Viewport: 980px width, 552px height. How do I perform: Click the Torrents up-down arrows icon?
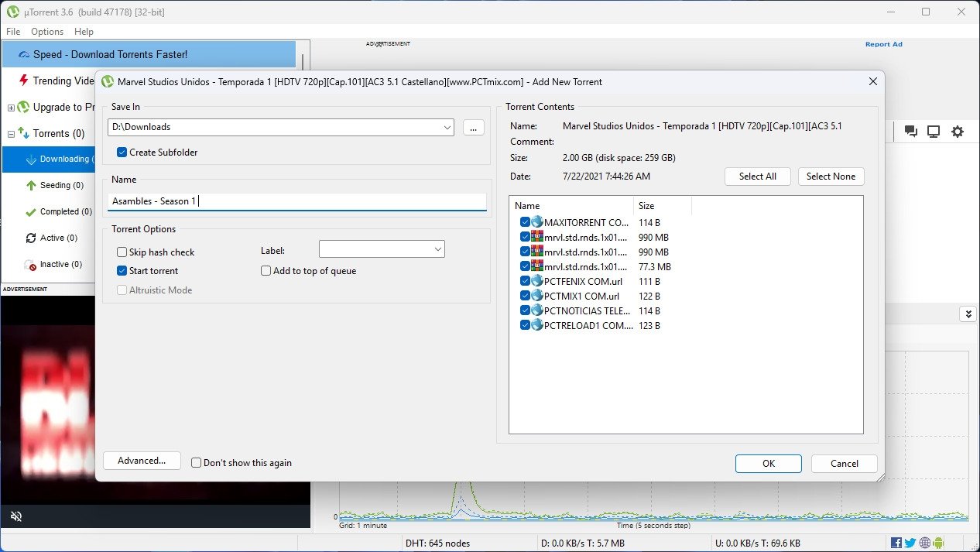coord(24,133)
